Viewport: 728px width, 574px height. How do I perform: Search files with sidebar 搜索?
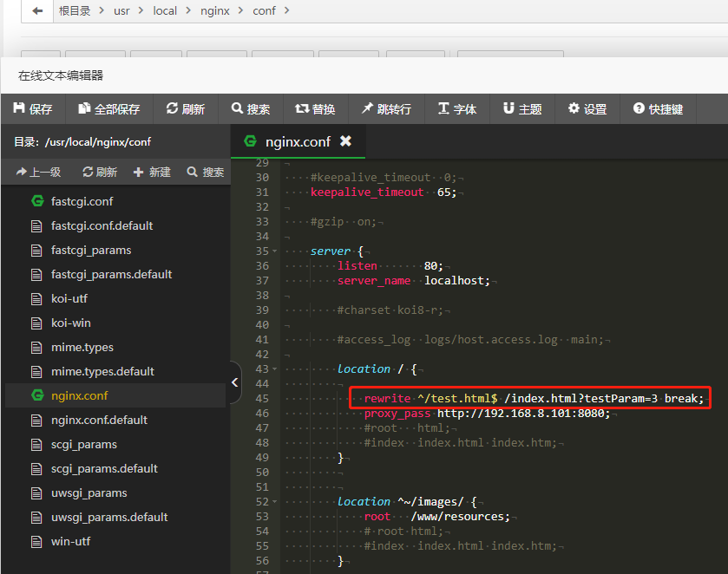206,173
